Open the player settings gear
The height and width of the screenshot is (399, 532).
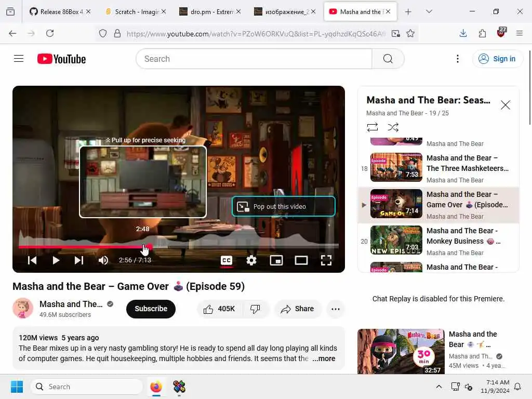click(251, 260)
